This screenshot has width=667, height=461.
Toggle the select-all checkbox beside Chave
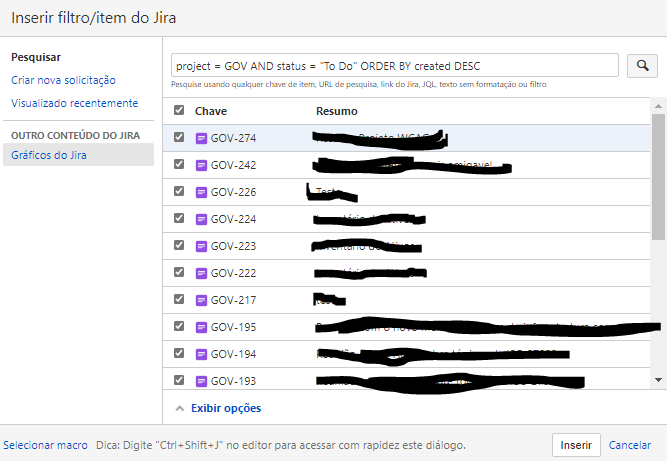tap(179, 110)
